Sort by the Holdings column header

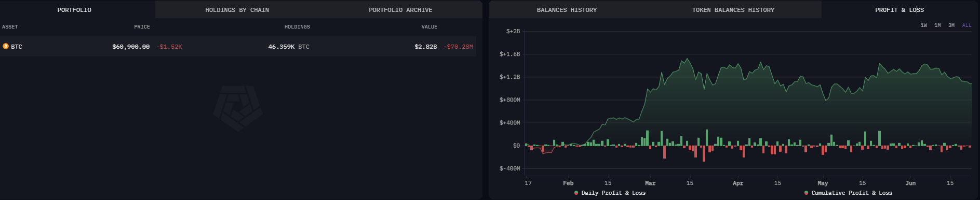297,27
